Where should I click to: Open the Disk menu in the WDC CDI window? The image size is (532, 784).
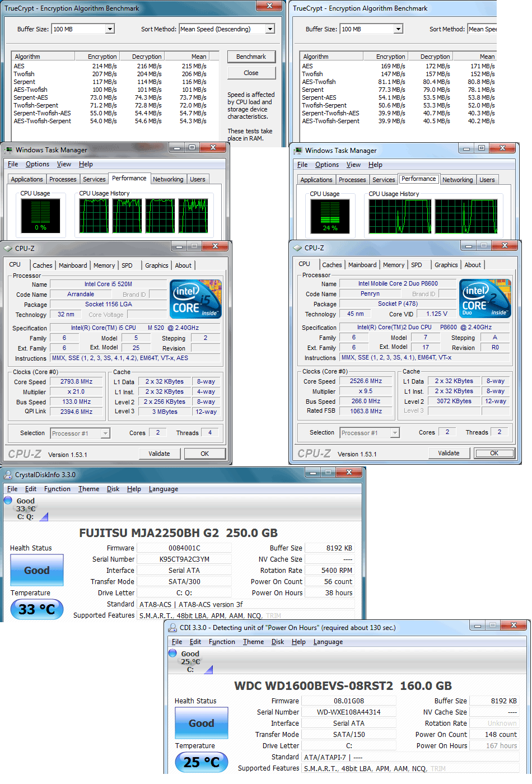point(278,642)
